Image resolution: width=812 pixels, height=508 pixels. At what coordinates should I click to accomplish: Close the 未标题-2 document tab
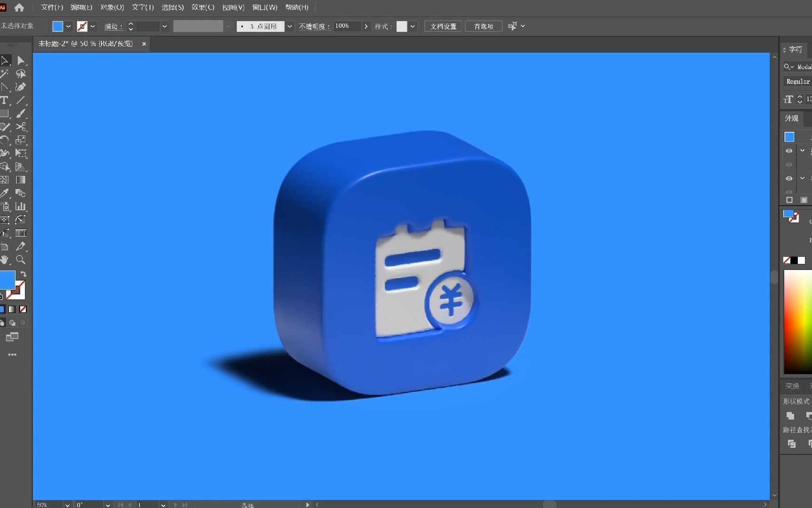click(144, 44)
